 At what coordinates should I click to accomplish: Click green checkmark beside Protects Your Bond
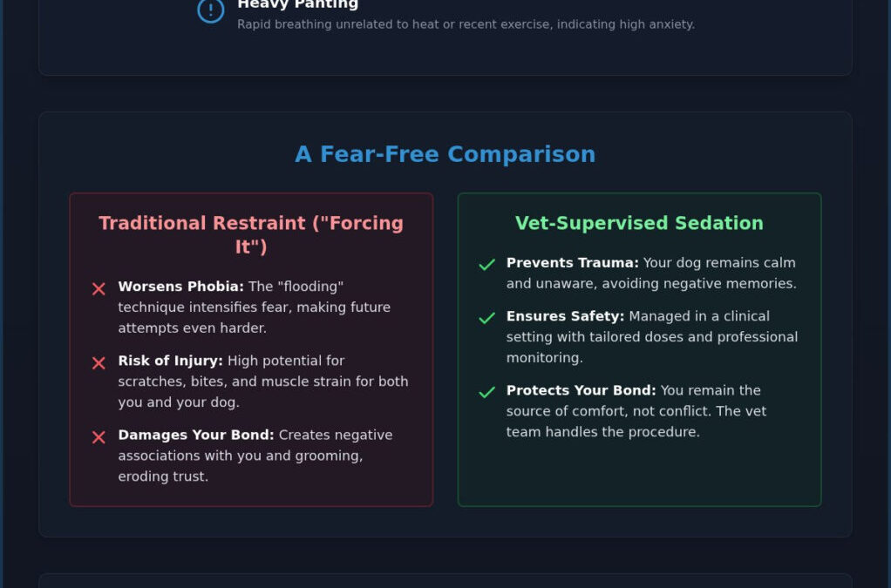(487, 393)
